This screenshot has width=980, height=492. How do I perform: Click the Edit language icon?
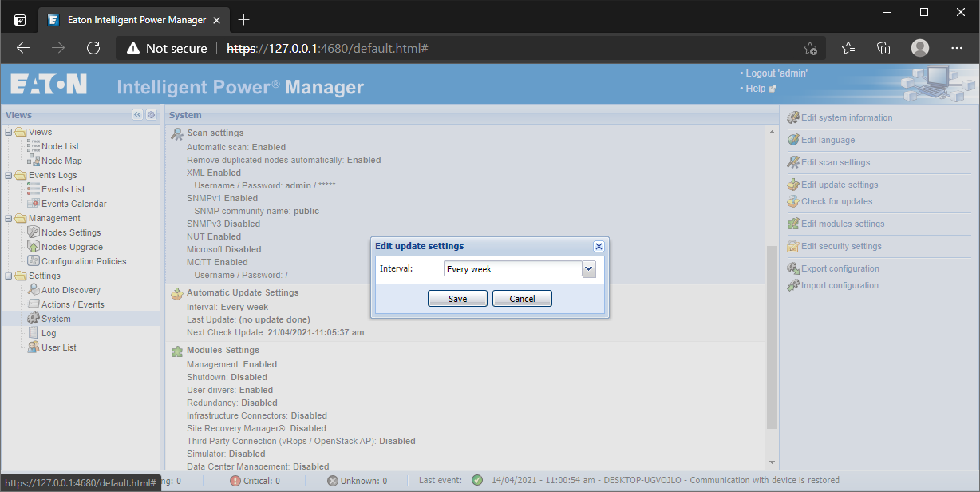pos(793,140)
